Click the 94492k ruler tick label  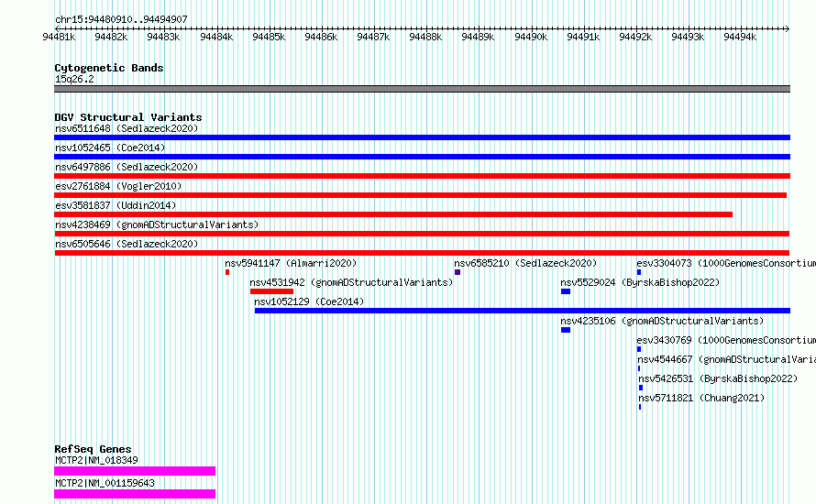click(635, 37)
